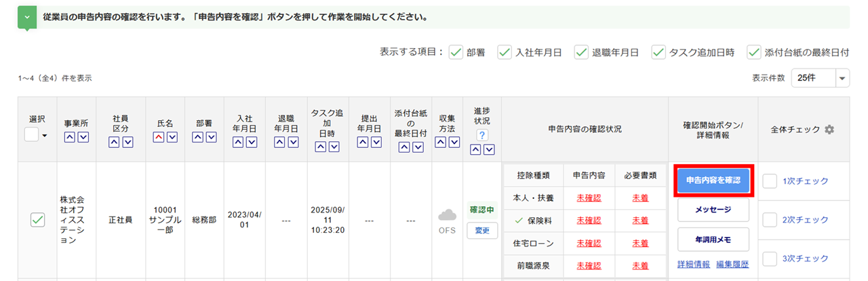Image resolution: width=868 pixels, height=281 pixels.
Task: Open the 詳細情報 link
Action: point(693,264)
